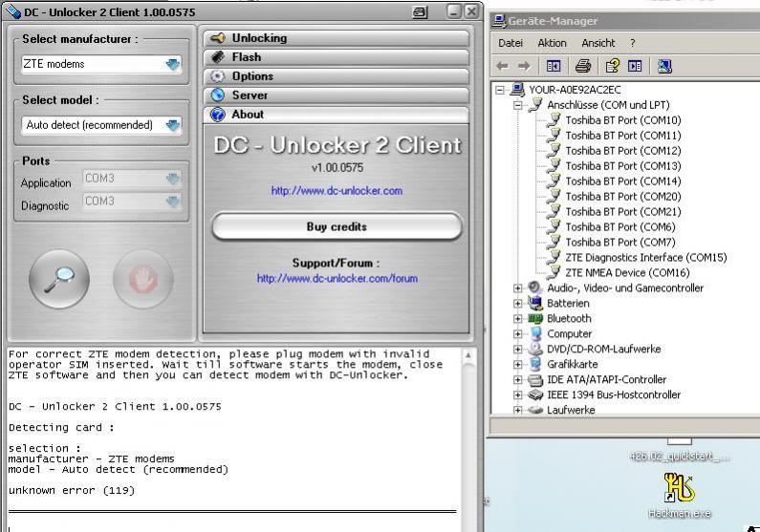760x532 pixels.
Task: Click the Buy credits button
Action: 337,227
